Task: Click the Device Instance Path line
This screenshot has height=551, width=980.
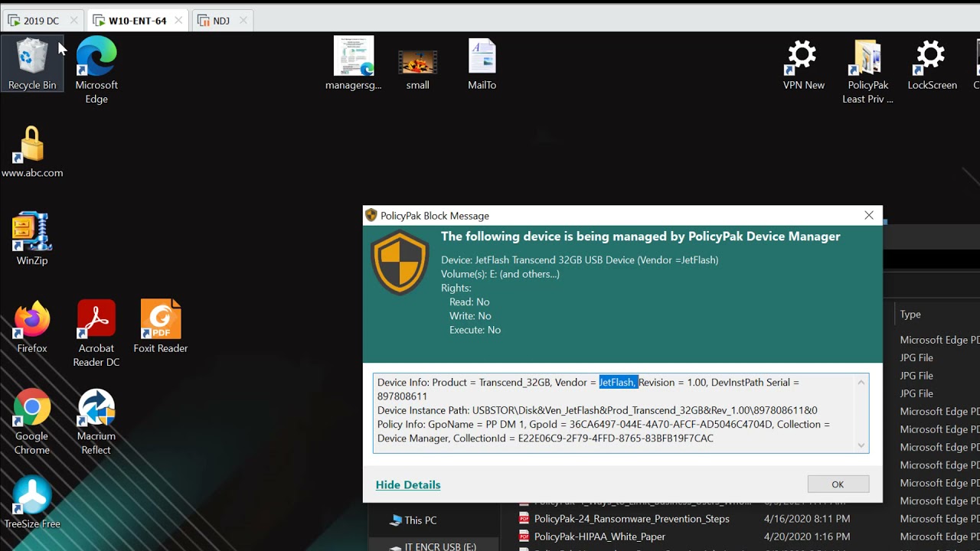Action: tap(597, 410)
